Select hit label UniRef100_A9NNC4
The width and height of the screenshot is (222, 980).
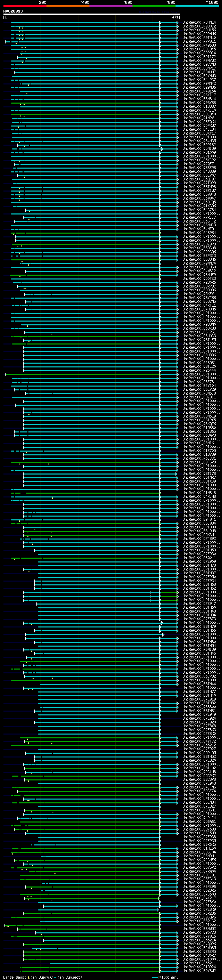tap(199, 263)
